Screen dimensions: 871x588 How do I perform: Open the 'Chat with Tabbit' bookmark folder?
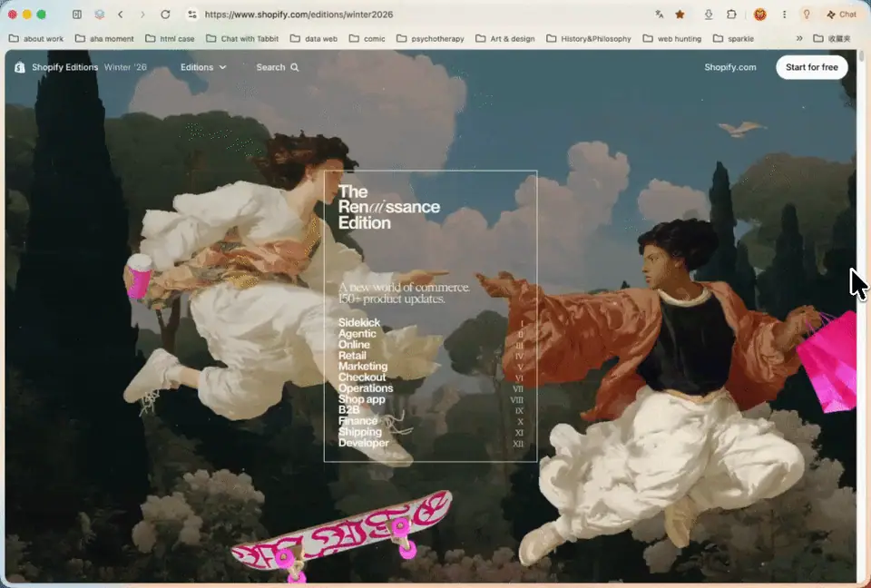(x=242, y=38)
